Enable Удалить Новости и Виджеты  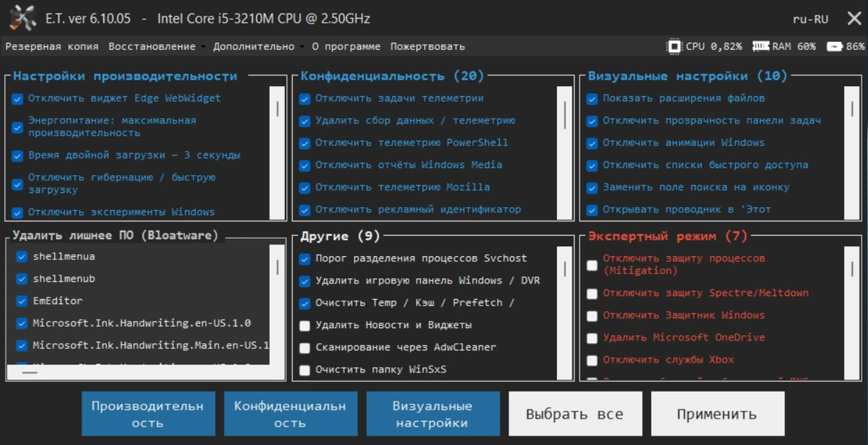pyautogui.click(x=305, y=326)
